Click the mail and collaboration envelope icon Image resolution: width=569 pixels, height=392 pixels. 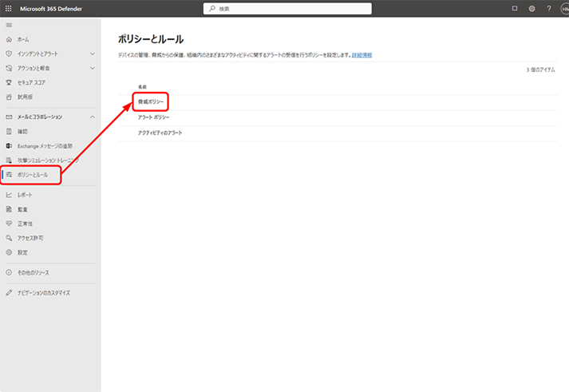pos(9,117)
